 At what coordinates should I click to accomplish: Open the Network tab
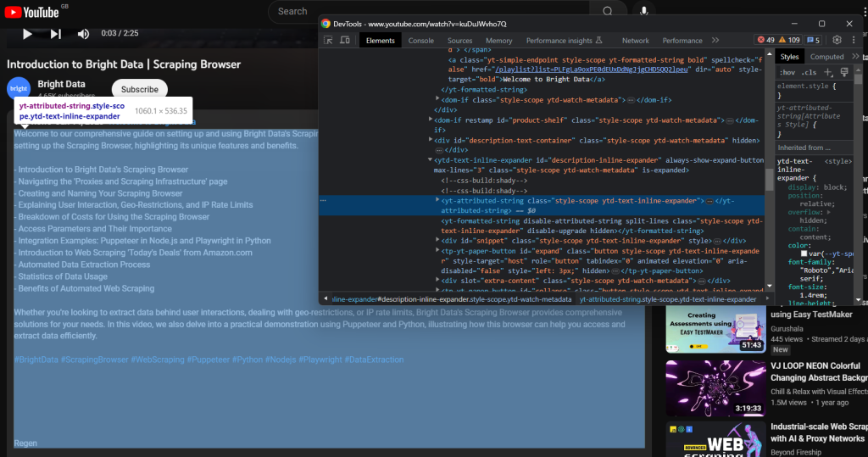[635, 41]
